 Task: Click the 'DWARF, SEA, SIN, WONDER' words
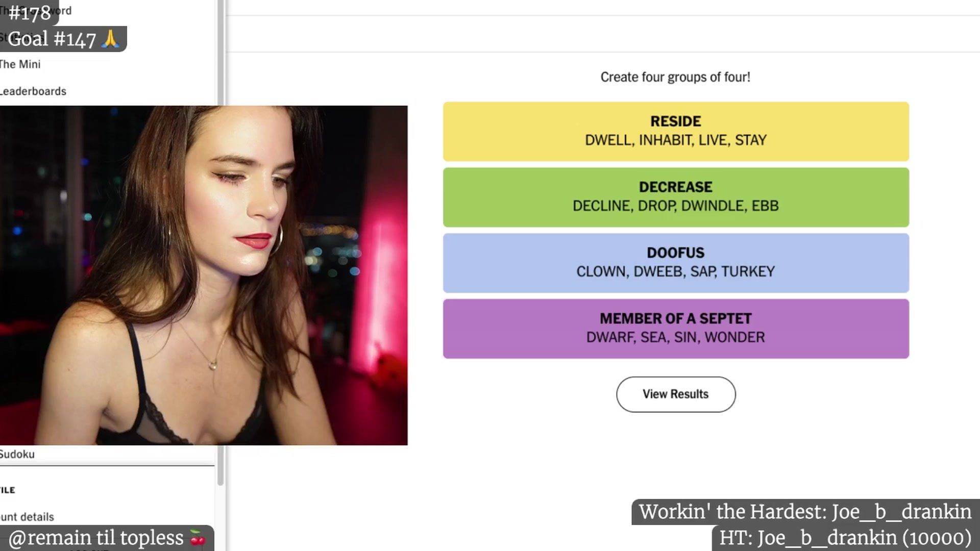676,338
